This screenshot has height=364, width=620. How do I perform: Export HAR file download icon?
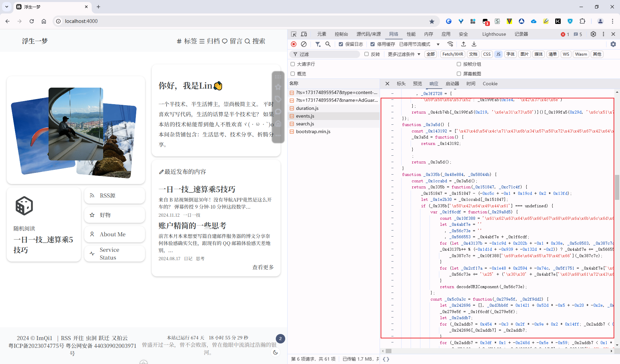(x=474, y=44)
